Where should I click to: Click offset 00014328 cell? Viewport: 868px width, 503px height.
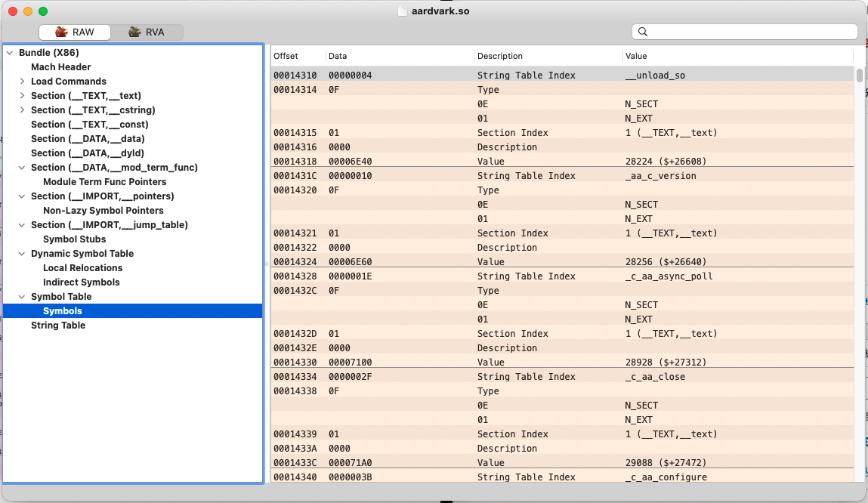tap(295, 276)
